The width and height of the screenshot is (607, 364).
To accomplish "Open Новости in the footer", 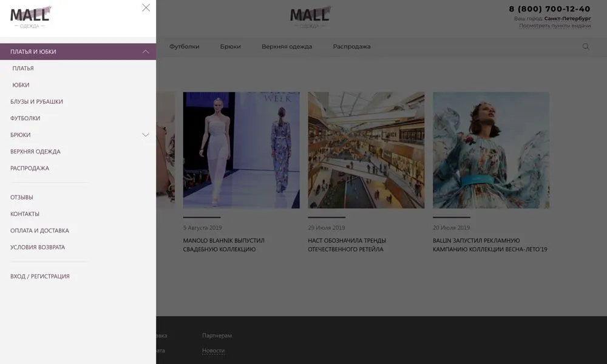I will 212,350.
